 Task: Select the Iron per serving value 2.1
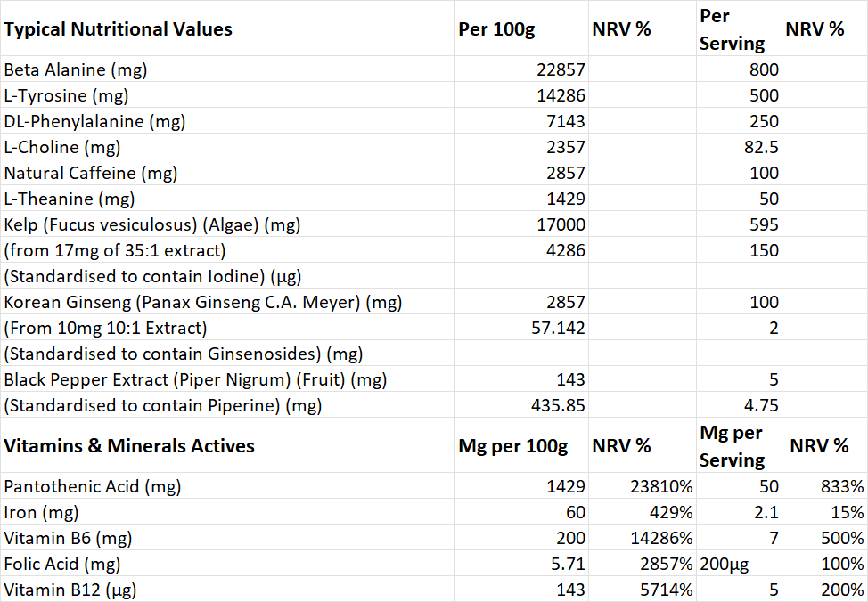click(x=739, y=512)
